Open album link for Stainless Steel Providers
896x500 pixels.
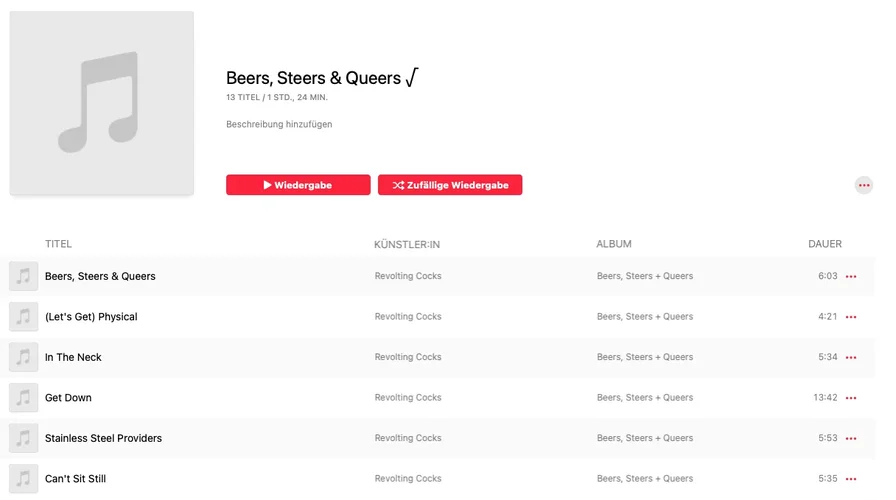tap(645, 438)
